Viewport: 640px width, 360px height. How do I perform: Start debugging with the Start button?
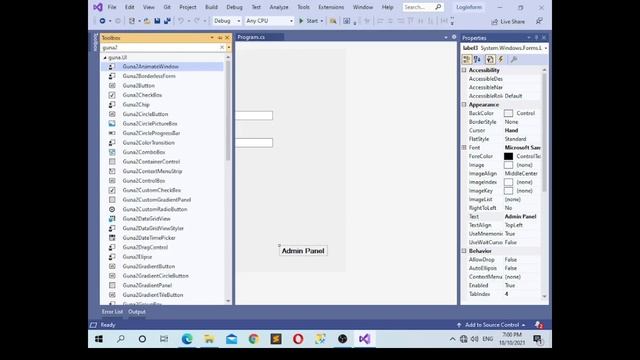[309, 21]
